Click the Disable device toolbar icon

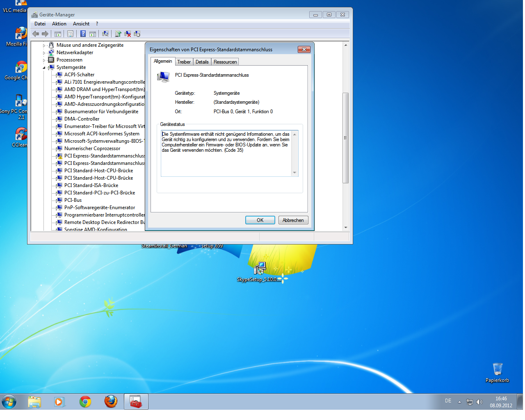(137, 34)
